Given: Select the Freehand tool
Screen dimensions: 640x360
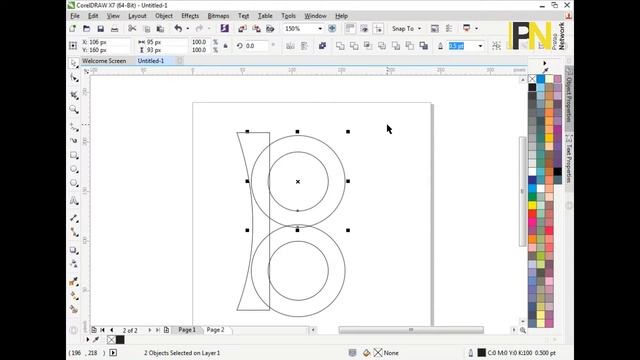Looking at the screenshot, I should [74, 127].
